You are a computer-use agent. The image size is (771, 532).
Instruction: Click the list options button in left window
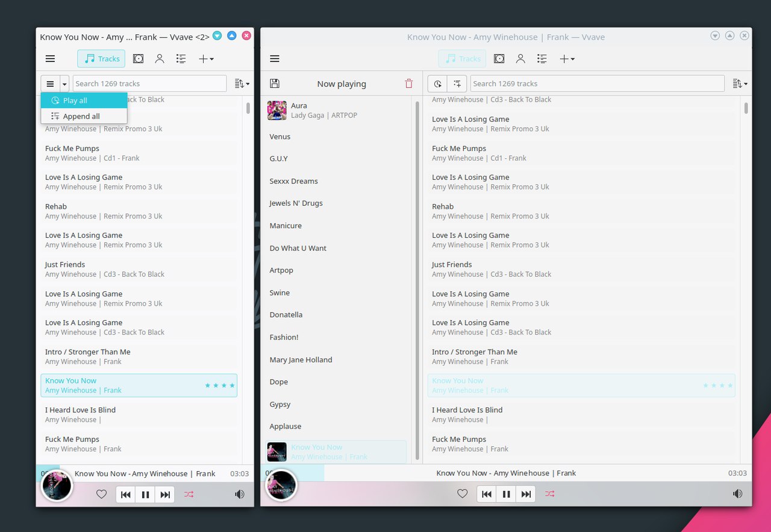pos(50,84)
